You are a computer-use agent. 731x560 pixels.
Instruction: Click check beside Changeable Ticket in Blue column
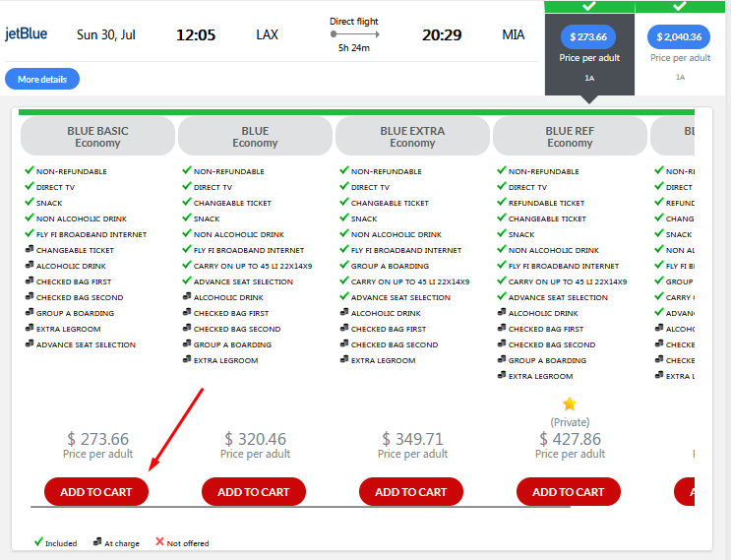pyautogui.click(x=187, y=202)
